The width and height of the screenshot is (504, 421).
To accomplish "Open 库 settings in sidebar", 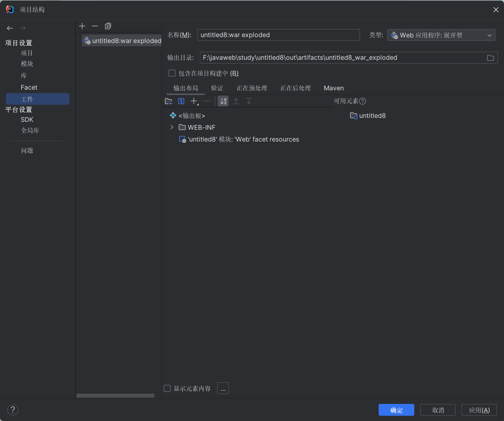I will pyautogui.click(x=24, y=76).
